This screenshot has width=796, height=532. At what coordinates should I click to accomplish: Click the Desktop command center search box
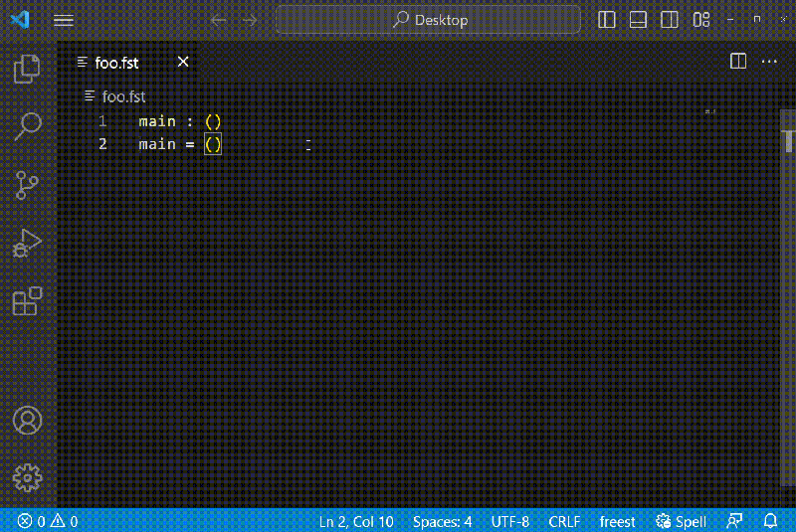428,20
